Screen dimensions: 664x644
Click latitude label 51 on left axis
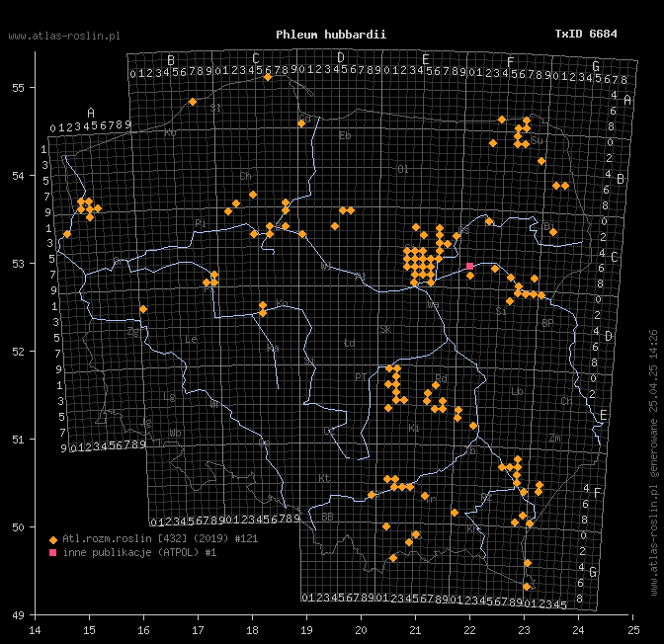click(18, 440)
